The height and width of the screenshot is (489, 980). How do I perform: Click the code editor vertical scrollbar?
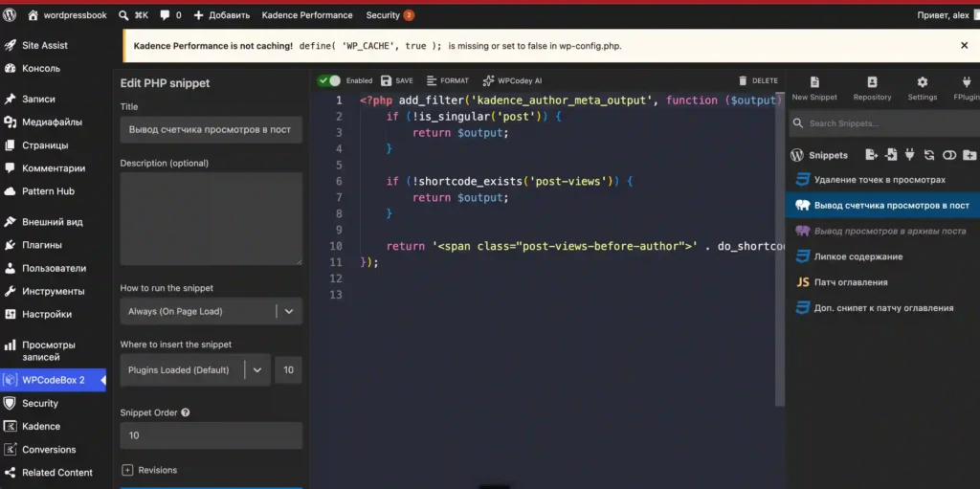[779, 250]
